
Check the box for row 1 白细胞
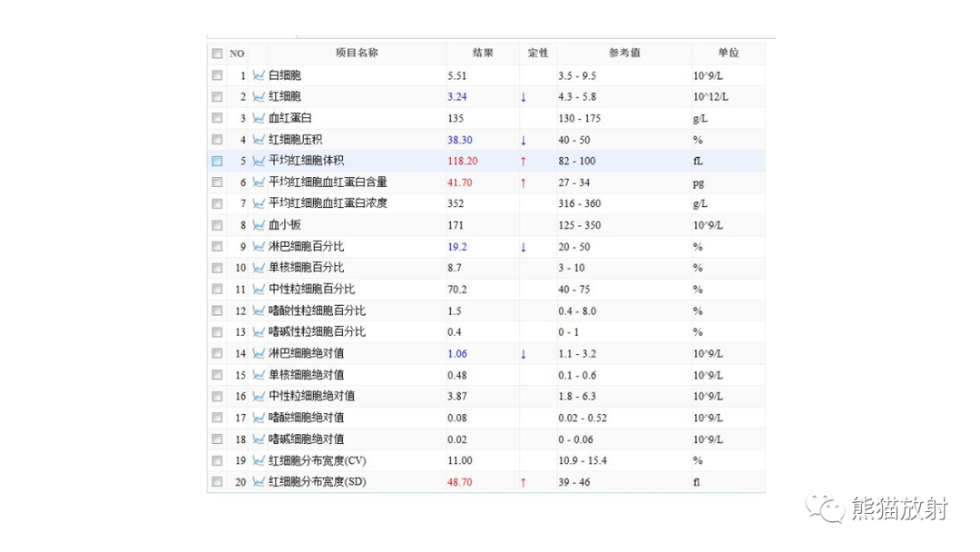[x=217, y=75]
